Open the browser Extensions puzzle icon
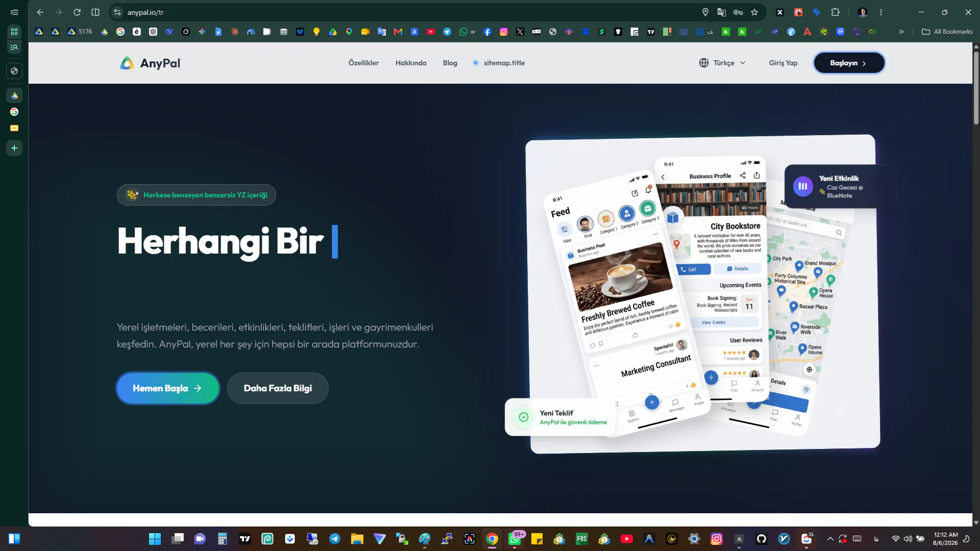The image size is (980, 551). [836, 12]
